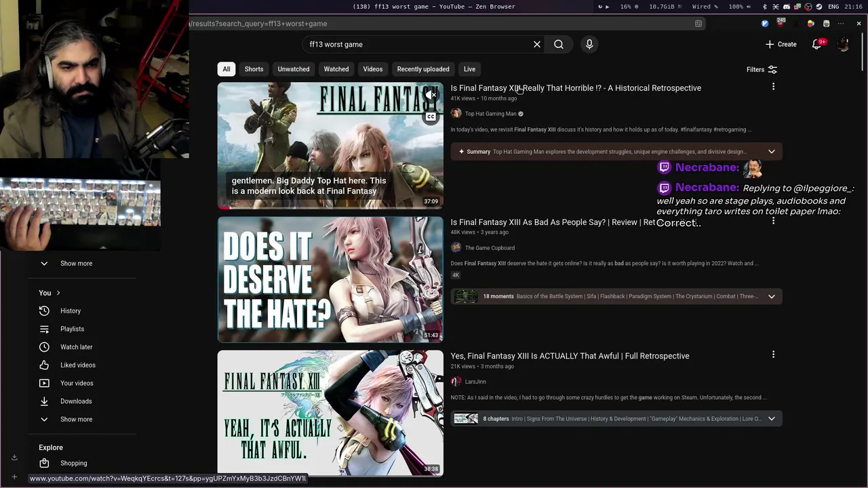Start voice search with the microphone
The image size is (868, 488).
point(589,44)
